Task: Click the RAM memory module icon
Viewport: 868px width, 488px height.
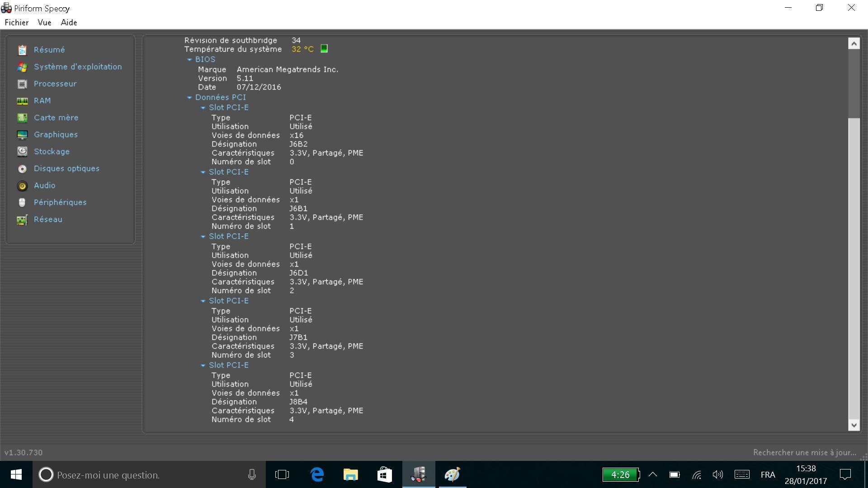Action: 22,101
